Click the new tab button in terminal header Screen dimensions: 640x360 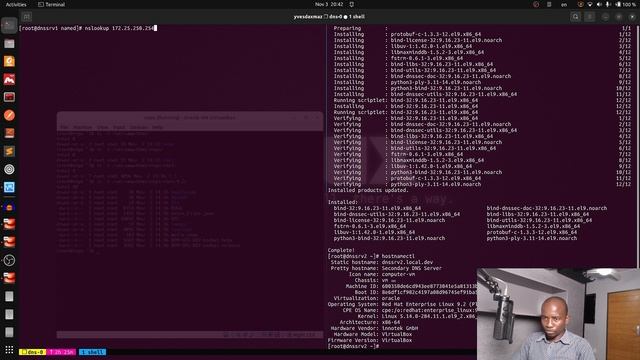27,17
